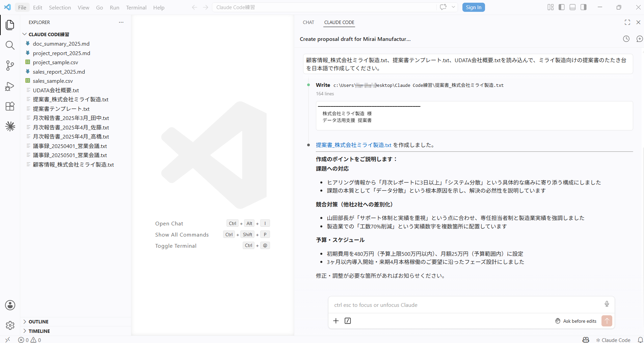Open notifications bell in status bar

pos(640,340)
